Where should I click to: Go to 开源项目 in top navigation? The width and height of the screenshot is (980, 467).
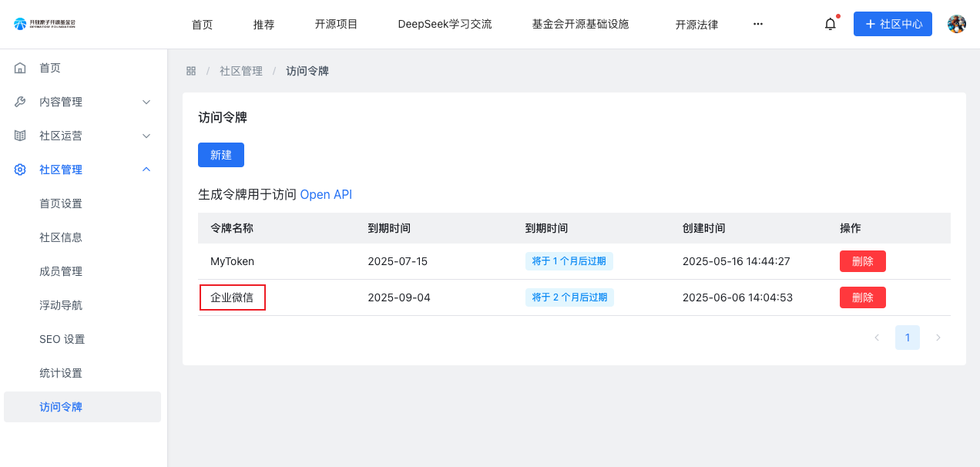click(336, 24)
